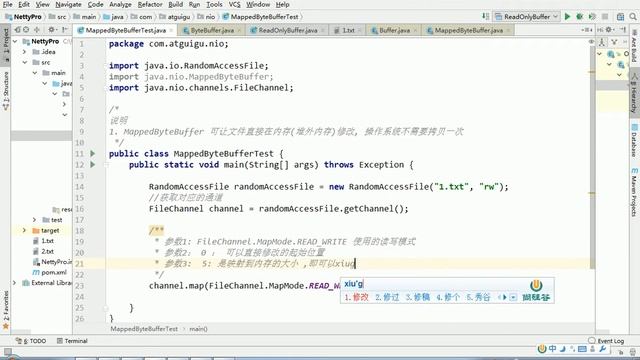Open the Favorites tool window tab

click(6, 309)
